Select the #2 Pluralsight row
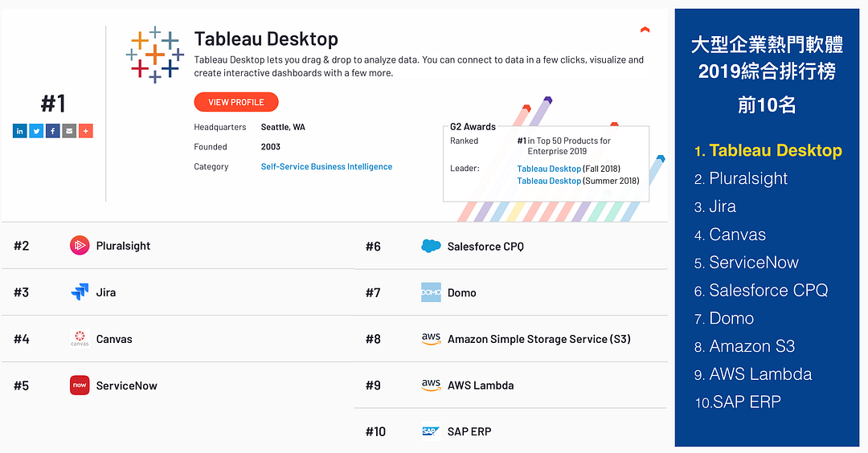The width and height of the screenshot is (868, 453). pos(178,246)
